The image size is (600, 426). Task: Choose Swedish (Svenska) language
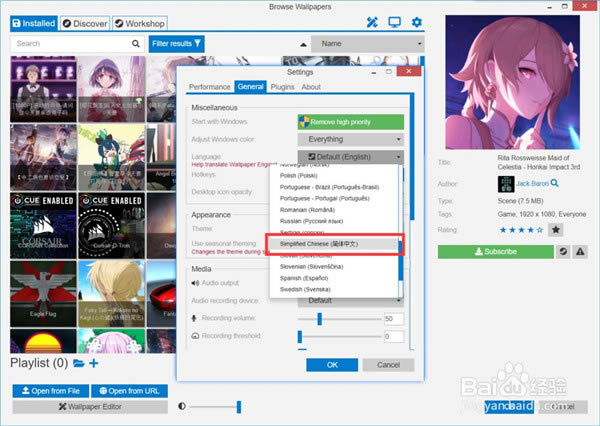click(x=334, y=289)
